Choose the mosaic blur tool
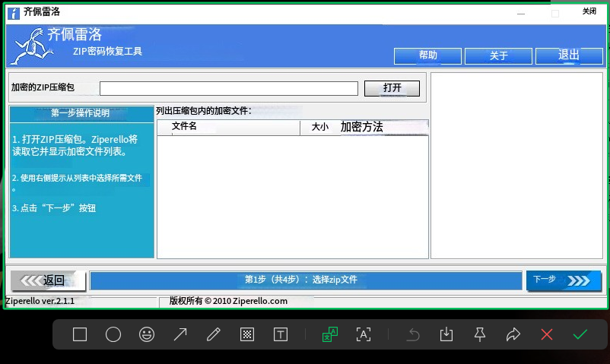The image size is (610, 364). (x=247, y=334)
